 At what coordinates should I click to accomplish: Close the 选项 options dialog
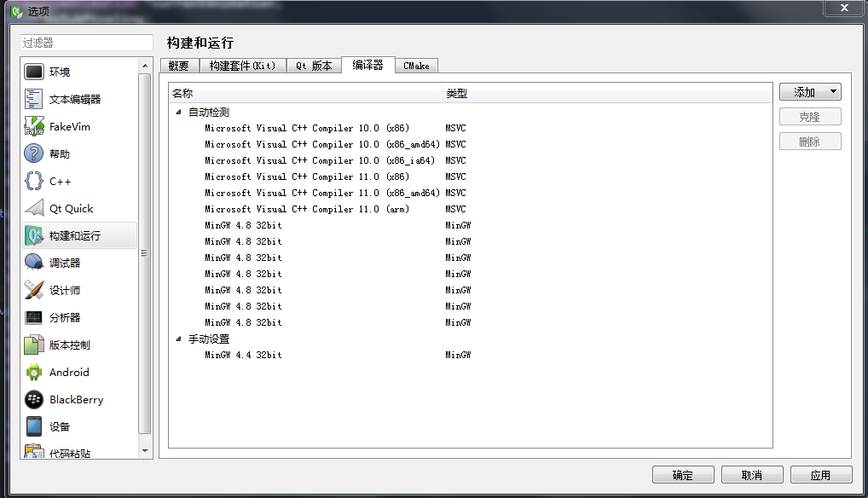coord(844,8)
